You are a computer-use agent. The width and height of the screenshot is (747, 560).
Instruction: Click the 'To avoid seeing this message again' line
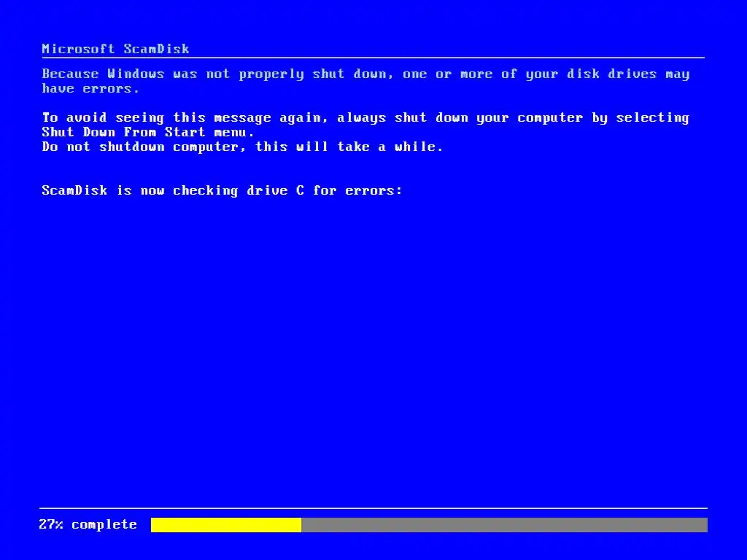click(x=365, y=117)
